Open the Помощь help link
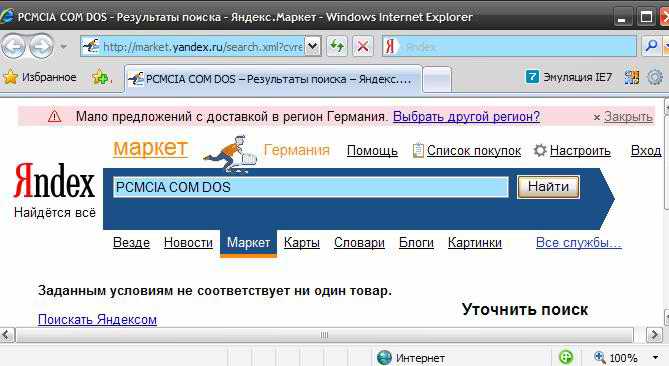 [x=372, y=151]
